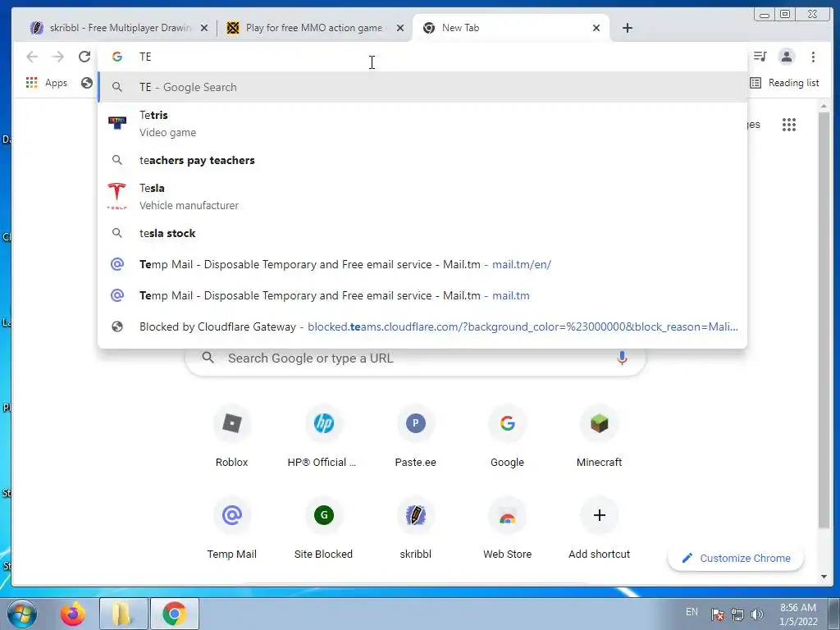This screenshot has height=630, width=840.
Task: Select Temp Mail mail.tm/en/ suggestion
Action: [x=422, y=264]
